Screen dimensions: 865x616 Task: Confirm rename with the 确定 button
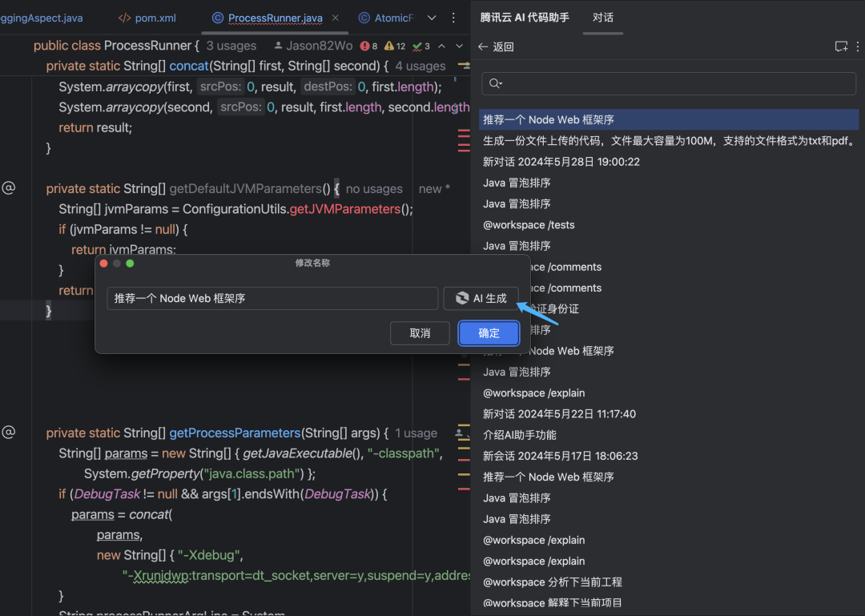point(489,333)
